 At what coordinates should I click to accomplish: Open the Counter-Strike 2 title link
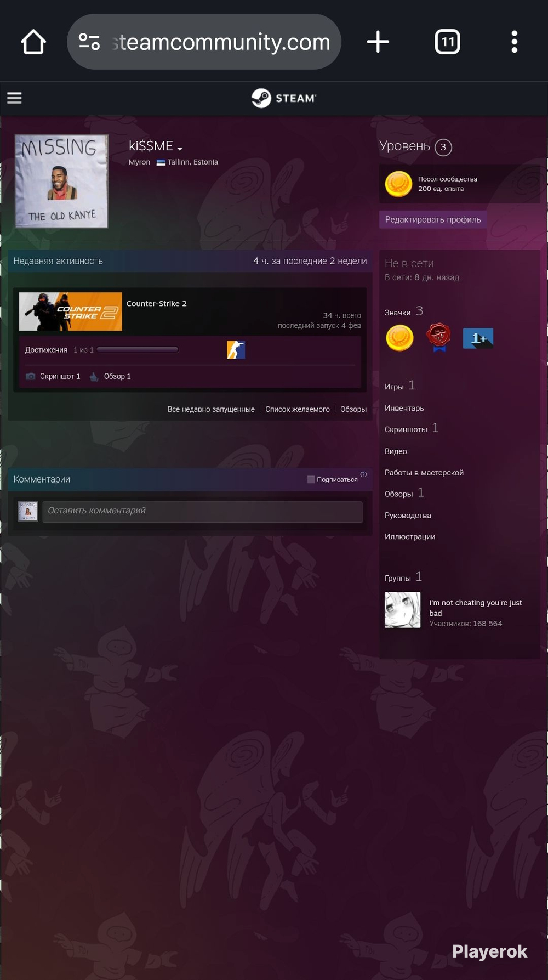[156, 303]
